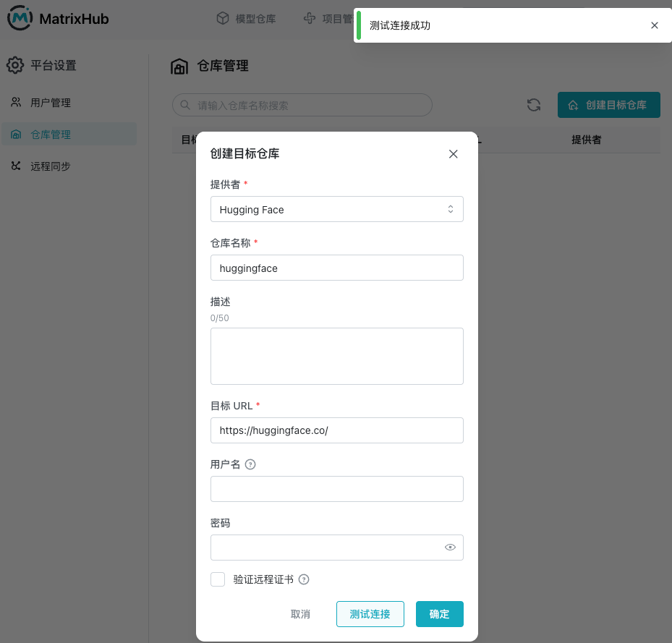Refresh the repository list
672x643 pixels.
[x=534, y=105]
